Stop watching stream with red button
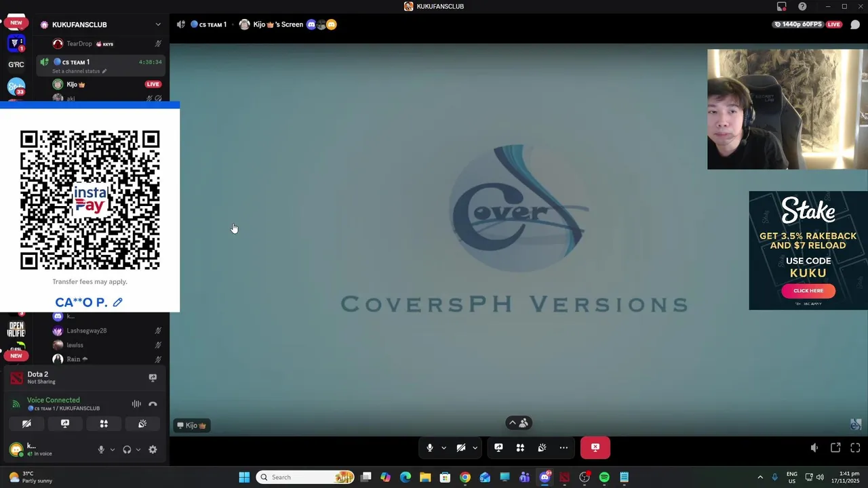The width and height of the screenshot is (868, 488). click(595, 447)
